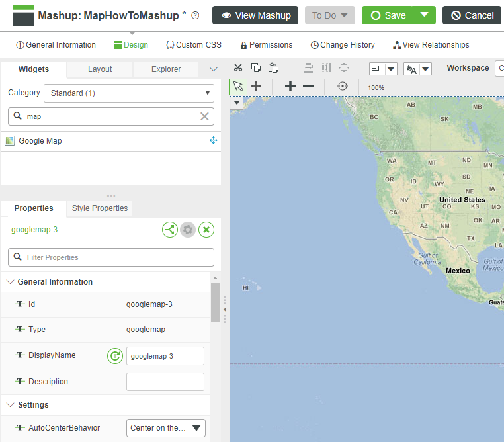
Task: Click the Filter Properties input field
Action: click(111, 257)
